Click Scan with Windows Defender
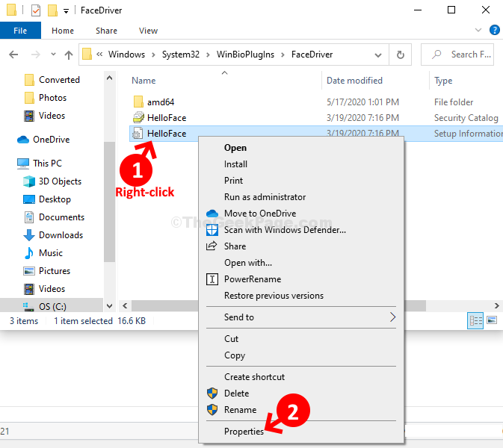This screenshot has height=448, width=503. coord(285,230)
